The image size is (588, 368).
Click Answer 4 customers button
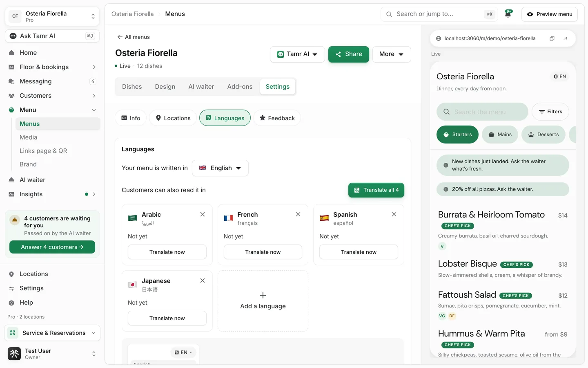coord(52,247)
